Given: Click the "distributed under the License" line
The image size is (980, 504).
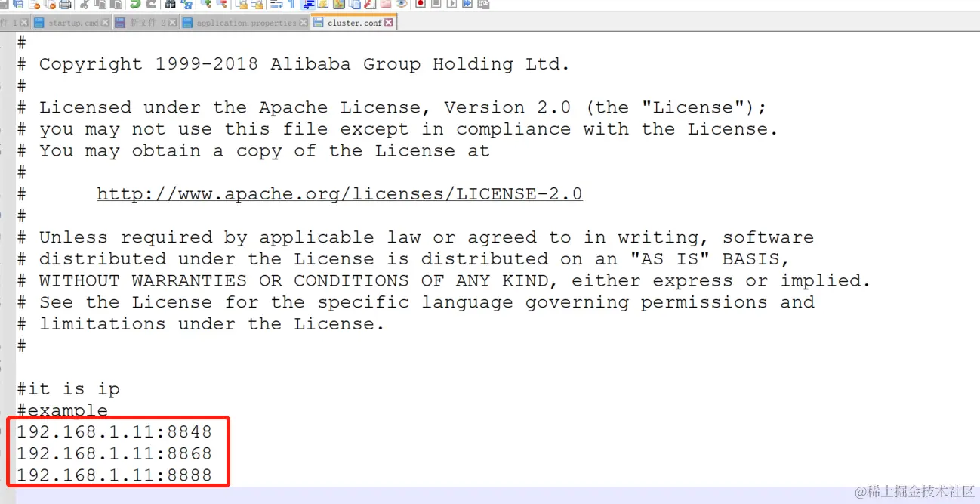Looking at the screenshot, I should [403, 259].
